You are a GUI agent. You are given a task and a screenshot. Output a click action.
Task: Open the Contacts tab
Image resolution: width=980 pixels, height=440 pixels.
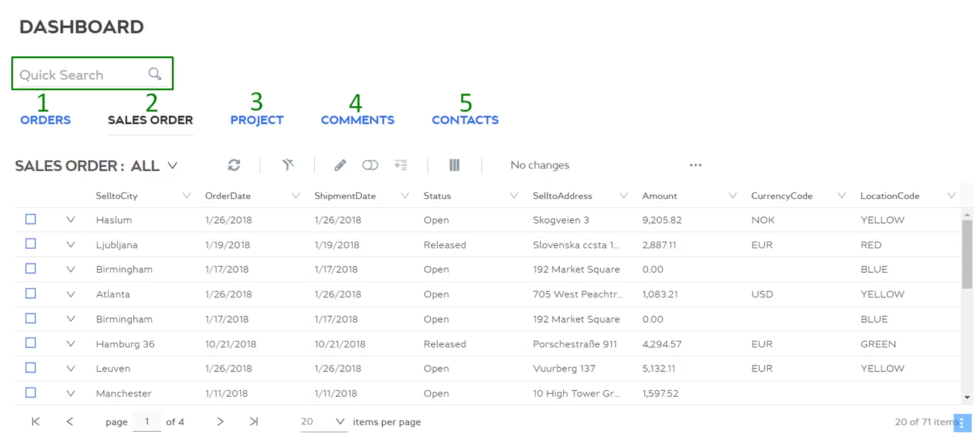click(x=465, y=120)
